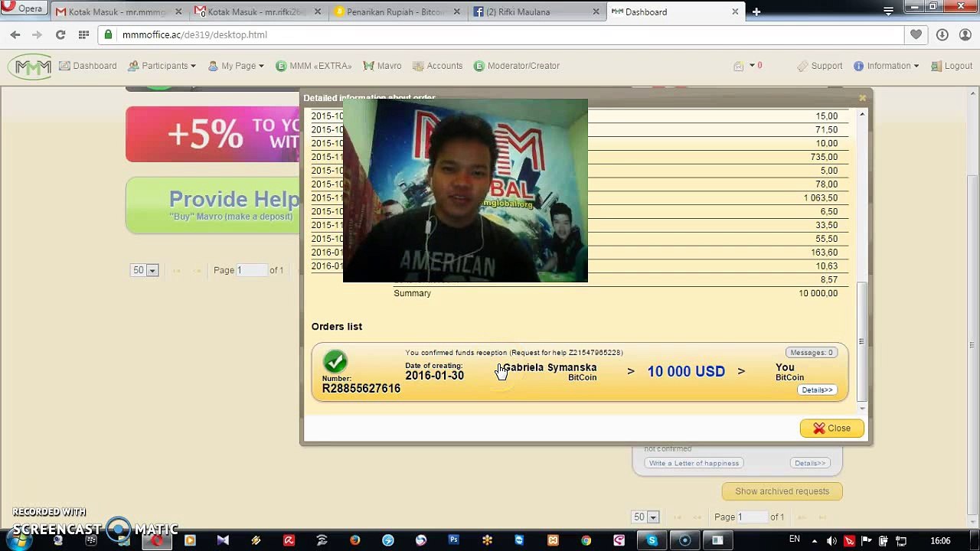Screen dimensions: 980x551
Task: Open Opera speed dial grid icon
Action: (83, 34)
